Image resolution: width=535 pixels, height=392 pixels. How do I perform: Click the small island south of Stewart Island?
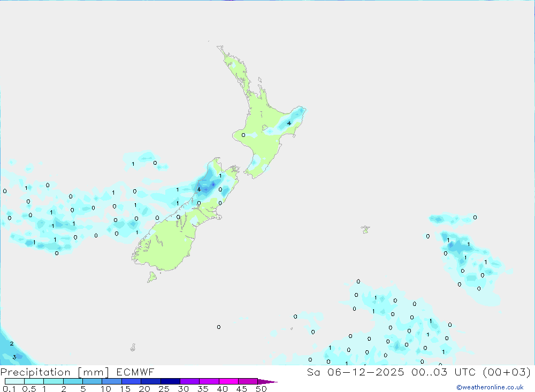tap(133, 348)
